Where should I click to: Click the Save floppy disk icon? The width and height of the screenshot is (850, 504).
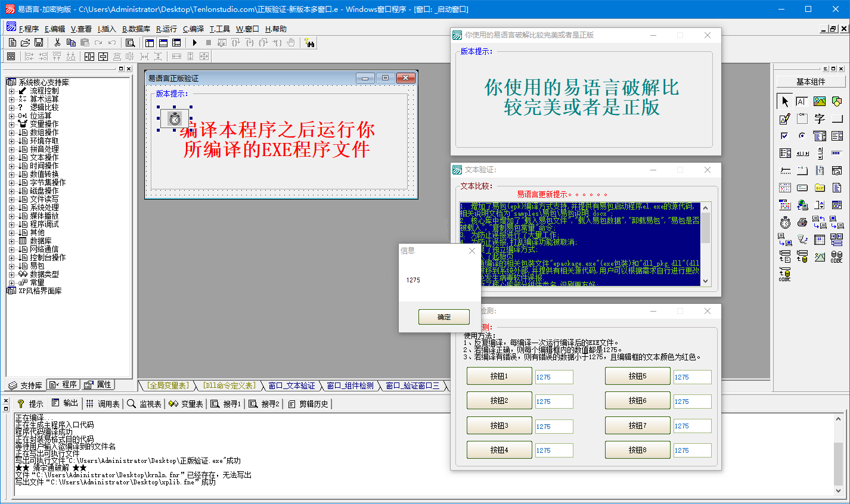(x=39, y=42)
